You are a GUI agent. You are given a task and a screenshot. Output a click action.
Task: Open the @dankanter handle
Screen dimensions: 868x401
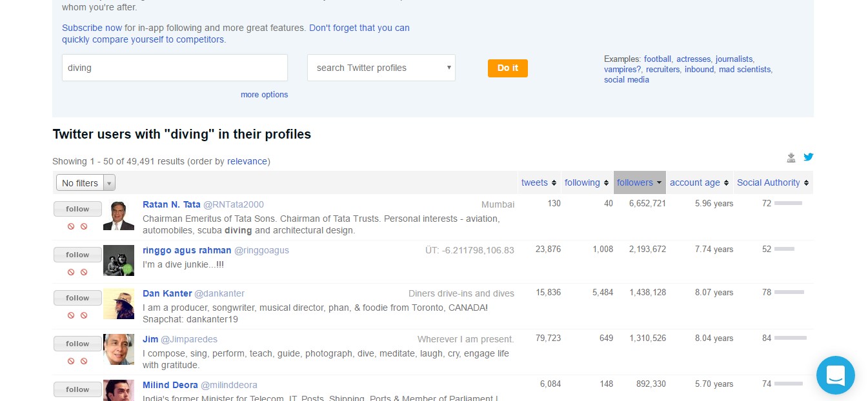tap(219, 293)
